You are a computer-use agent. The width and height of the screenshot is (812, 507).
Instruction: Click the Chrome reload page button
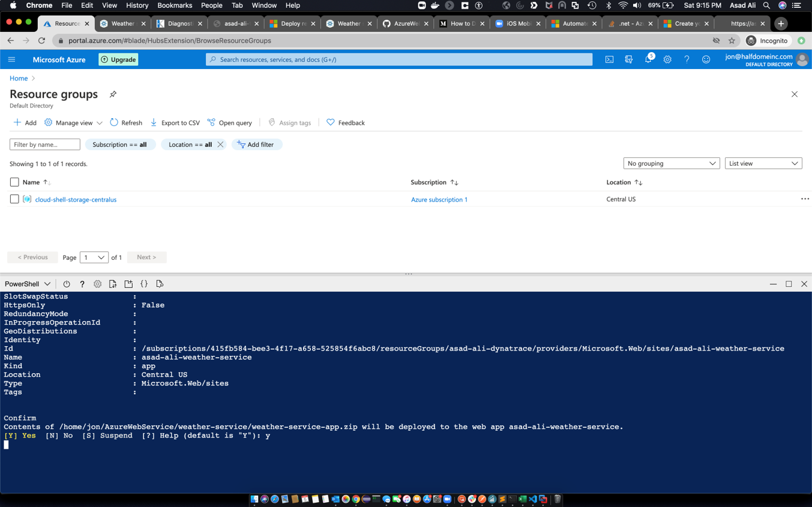(x=41, y=41)
